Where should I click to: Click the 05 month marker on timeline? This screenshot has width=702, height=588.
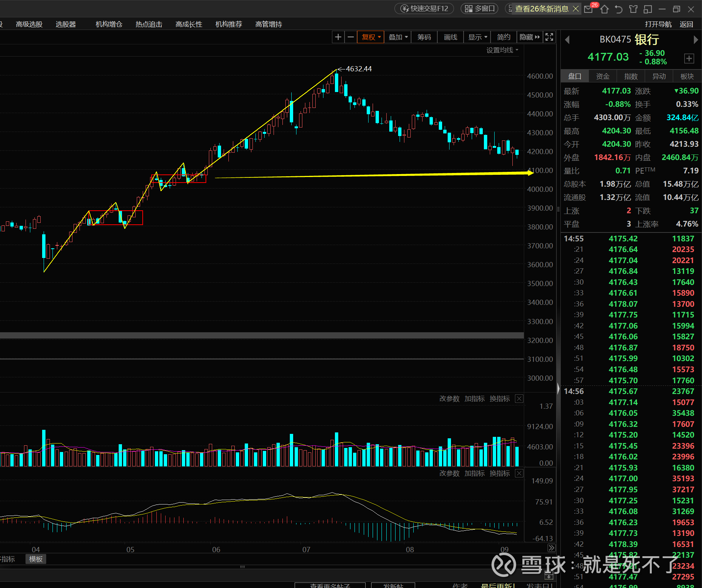point(130,550)
